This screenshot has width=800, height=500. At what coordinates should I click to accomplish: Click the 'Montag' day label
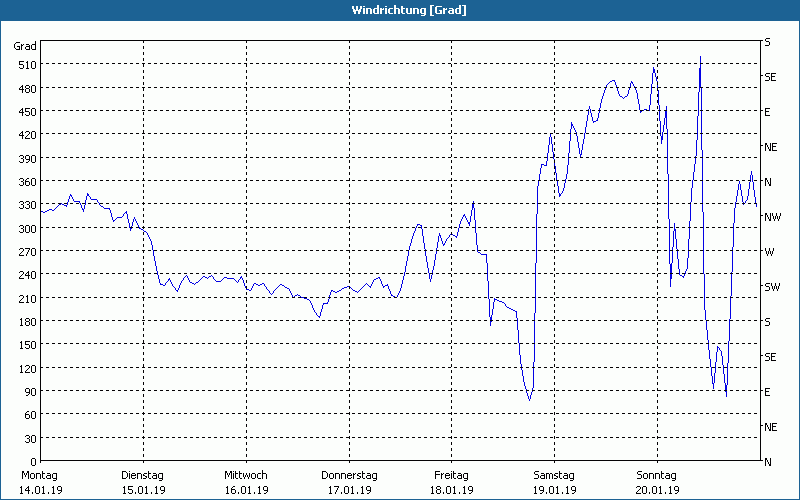(39, 476)
